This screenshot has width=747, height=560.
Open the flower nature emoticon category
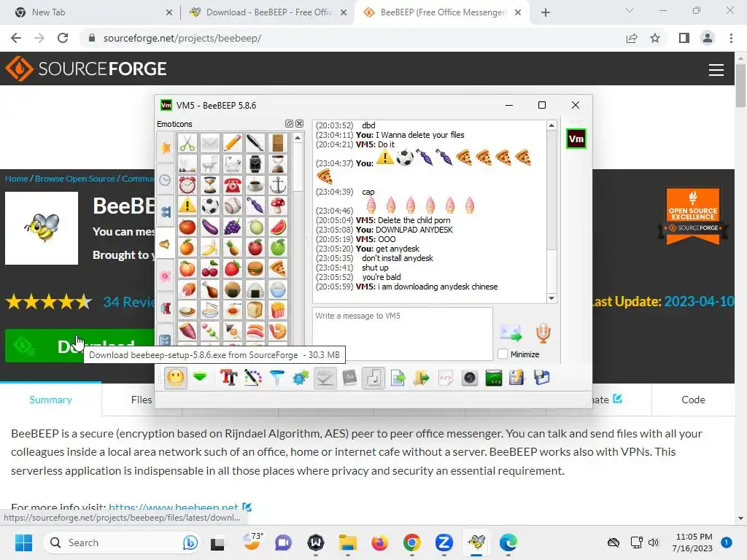166,276
